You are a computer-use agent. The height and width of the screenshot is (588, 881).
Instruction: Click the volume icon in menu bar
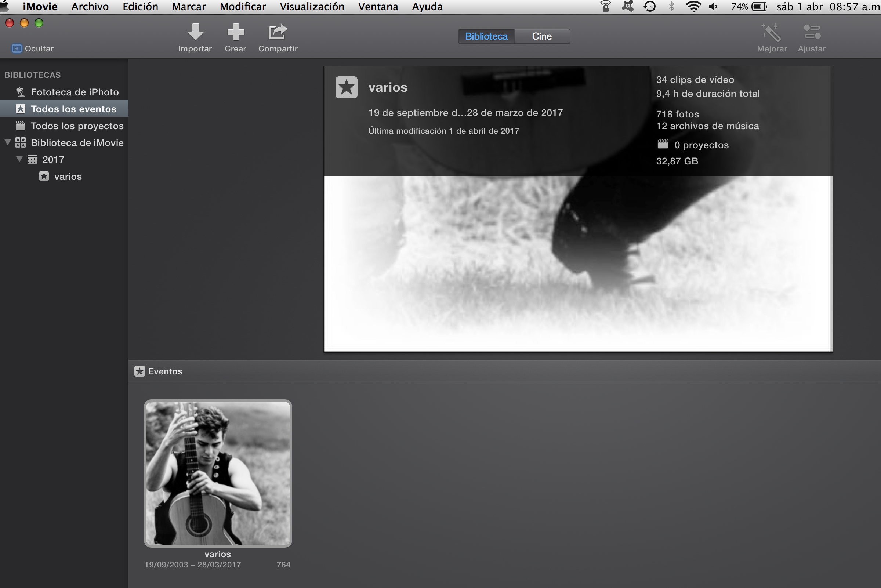click(x=713, y=7)
